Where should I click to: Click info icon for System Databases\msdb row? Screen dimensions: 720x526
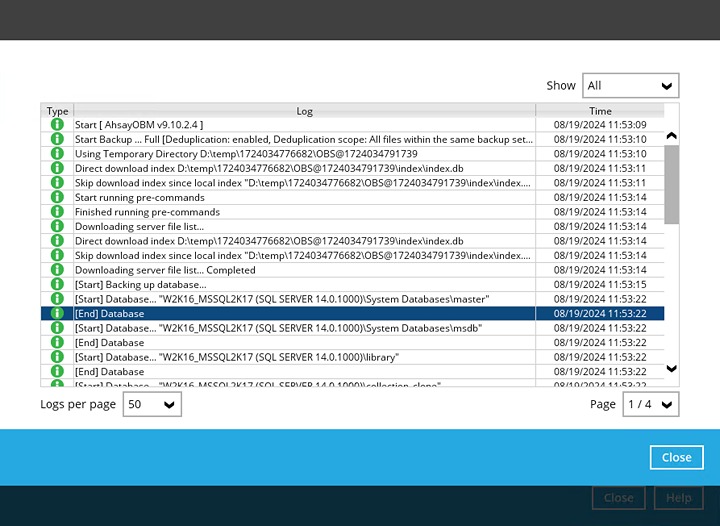[57, 328]
